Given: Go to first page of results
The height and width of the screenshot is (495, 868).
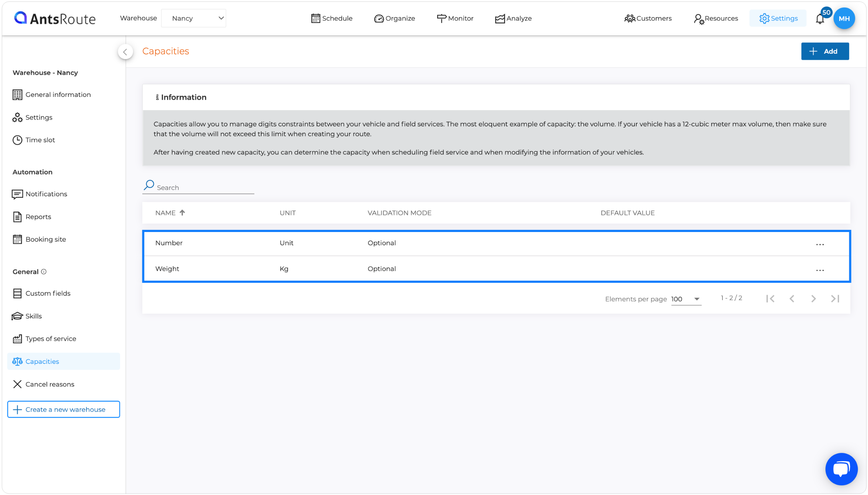Looking at the screenshot, I should click(x=770, y=299).
